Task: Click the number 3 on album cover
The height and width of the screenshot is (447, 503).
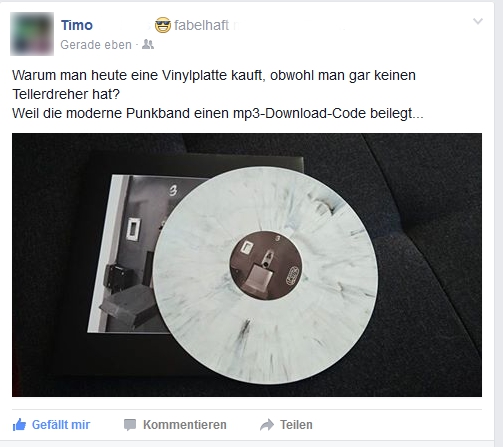Action: tap(173, 190)
